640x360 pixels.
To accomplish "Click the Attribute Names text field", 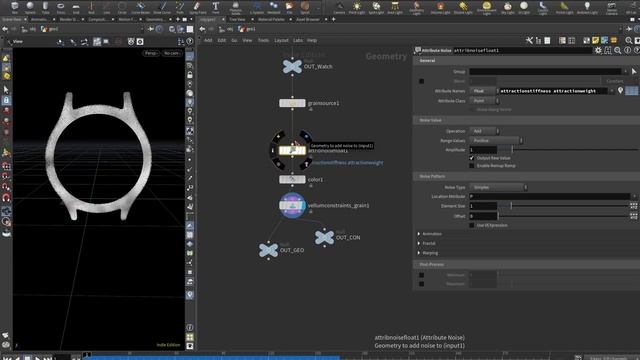I will point(553,91).
